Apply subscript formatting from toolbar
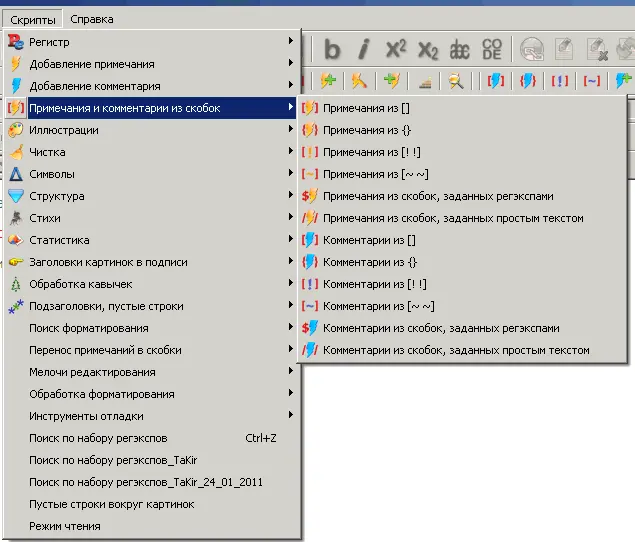 pyautogui.click(x=428, y=49)
